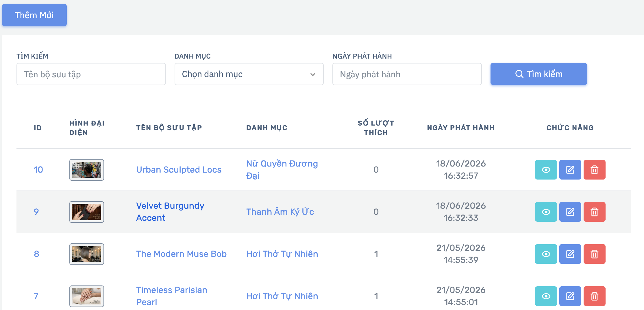Edit the Urban Sculpted Locs row
Viewport: 644px width, 310px height.
coord(570,170)
